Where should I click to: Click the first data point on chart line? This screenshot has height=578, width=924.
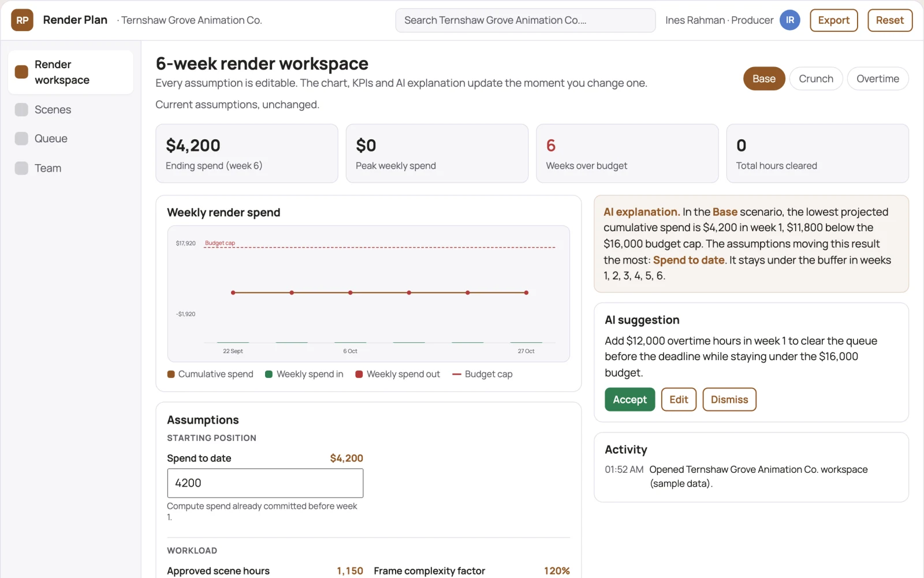[x=233, y=292]
